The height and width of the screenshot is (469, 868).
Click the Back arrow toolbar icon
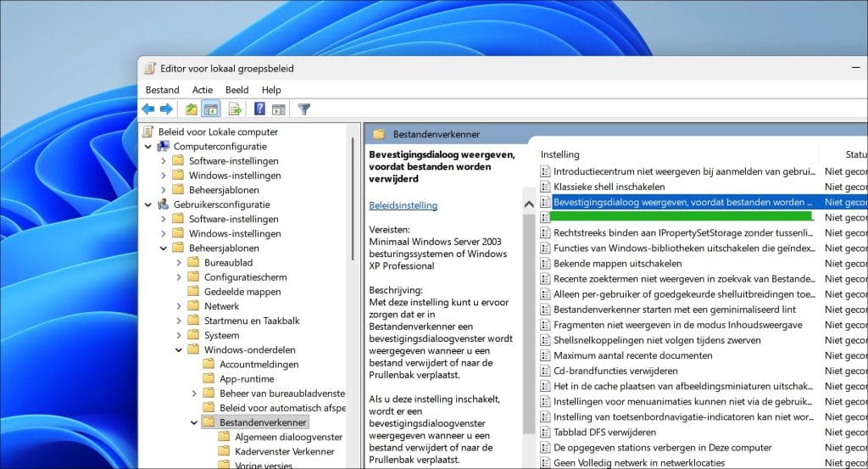point(148,109)
